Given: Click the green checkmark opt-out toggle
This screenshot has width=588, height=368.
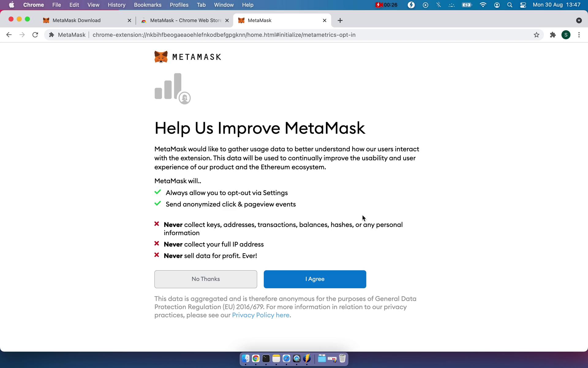Looking at the screenshot, I should click(x=159, y=192).
